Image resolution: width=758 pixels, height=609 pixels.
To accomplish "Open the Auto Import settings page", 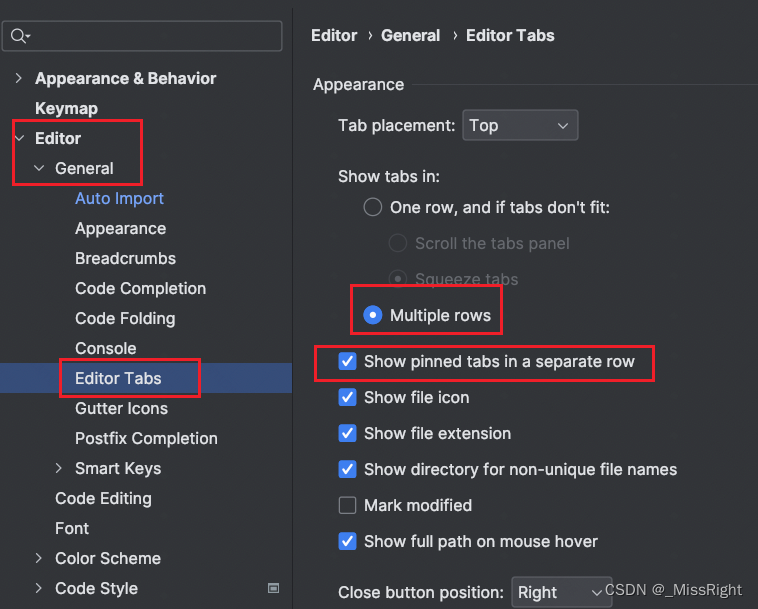I will click(119, 198).
